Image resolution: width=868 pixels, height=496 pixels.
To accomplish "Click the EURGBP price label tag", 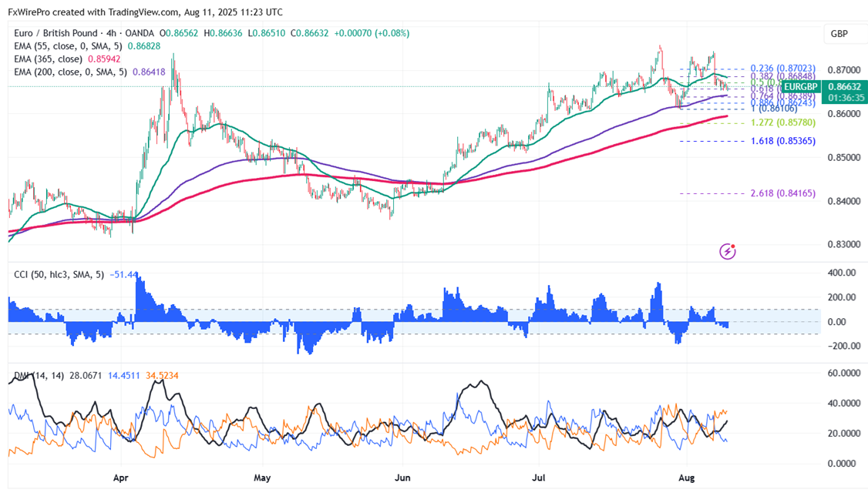I will tap(801, 87).
